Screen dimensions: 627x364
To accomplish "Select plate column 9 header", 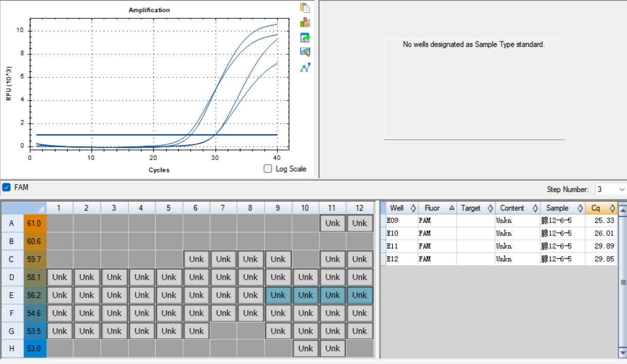I will pyautogui.click(x=278, y=208).
